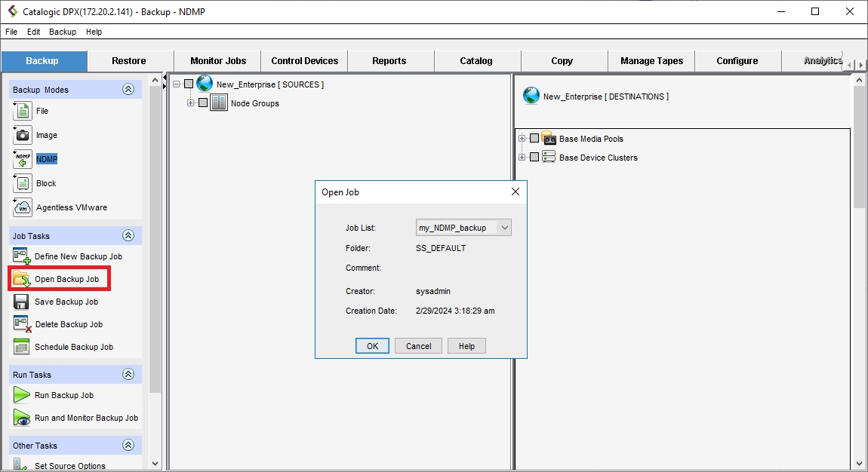Tick the Base Media Pools checkbox
The height and width of the screenshot is (472, 868).
pos(534,139)
